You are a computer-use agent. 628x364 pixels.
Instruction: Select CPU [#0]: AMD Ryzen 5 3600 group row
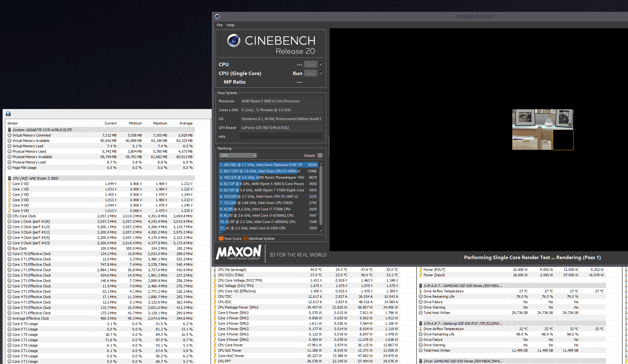click(100, 178)
